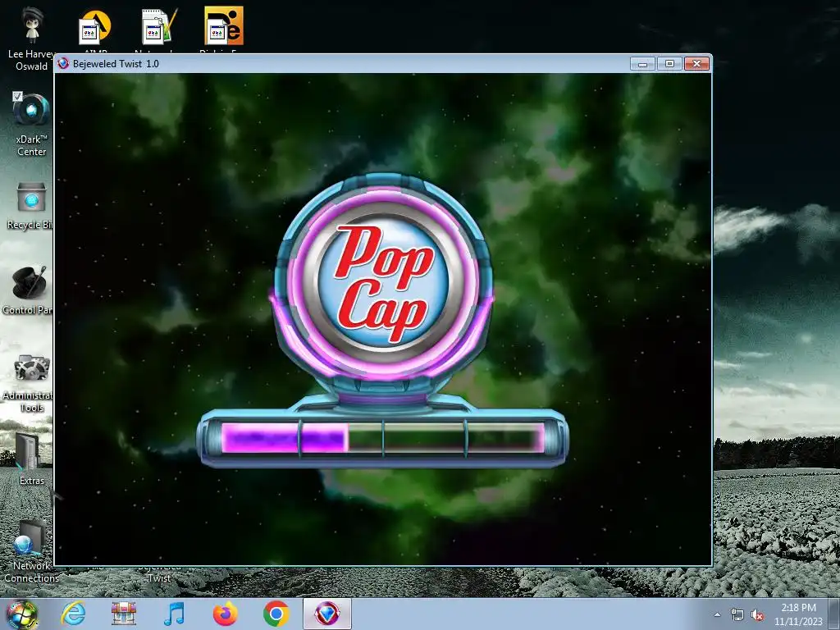The height and width of the screenshot is (630, 840).
Task: Open Bejeweled Twist desktop shortcut behind window
Action: coord(159,572)
